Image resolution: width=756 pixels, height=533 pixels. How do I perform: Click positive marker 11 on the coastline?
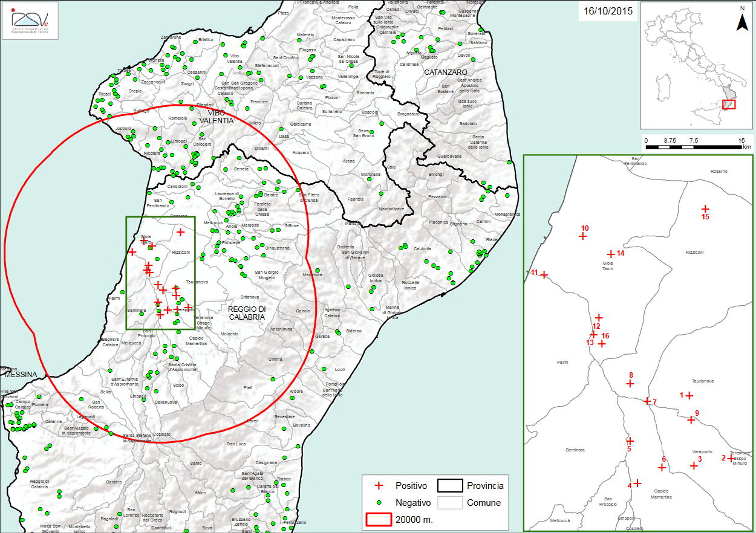(544, 275)
